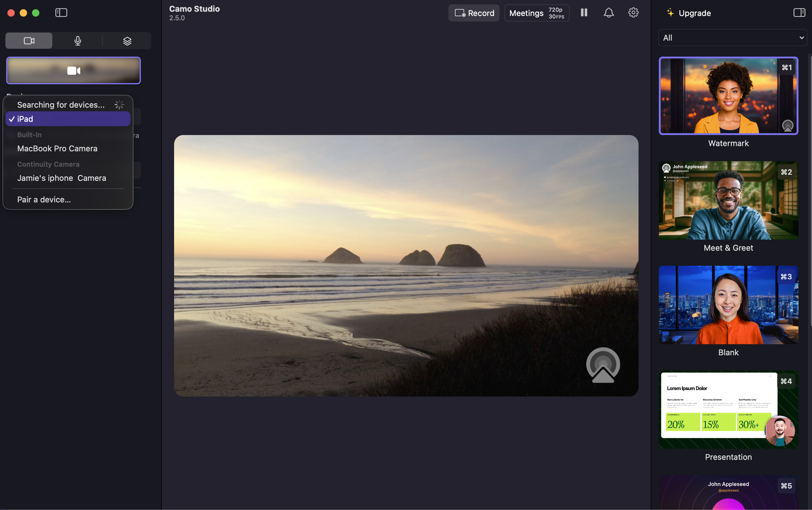The image size is (812, 510).
Task: Toggle the left sidebar panel icon
Action: (61, 13)
